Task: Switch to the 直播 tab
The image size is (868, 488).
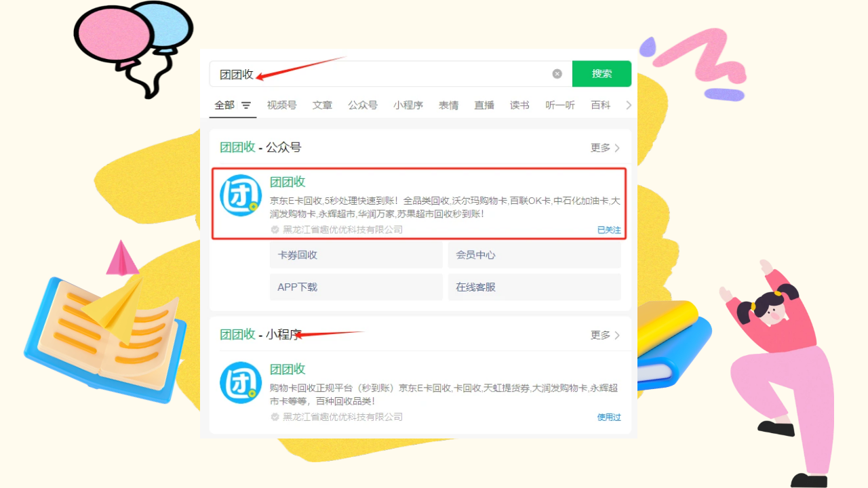Action: pyautogui.click(x=484, y=105)
